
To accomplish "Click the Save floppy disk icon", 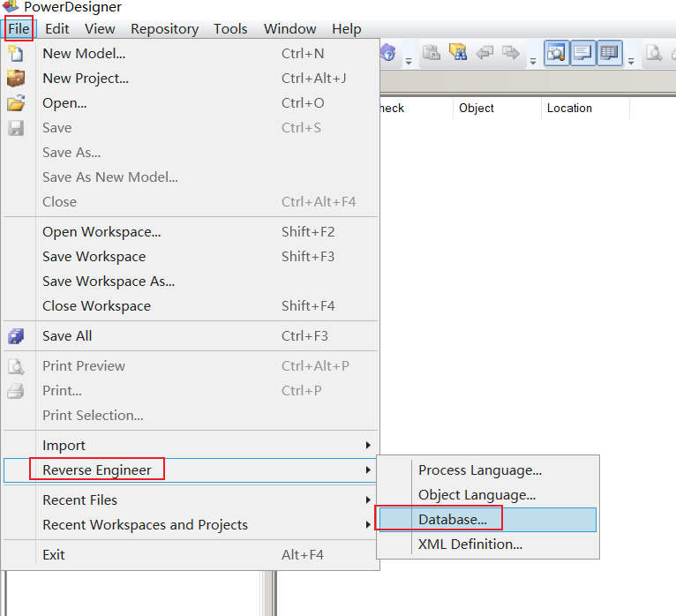I will click(x=16, y=128).
